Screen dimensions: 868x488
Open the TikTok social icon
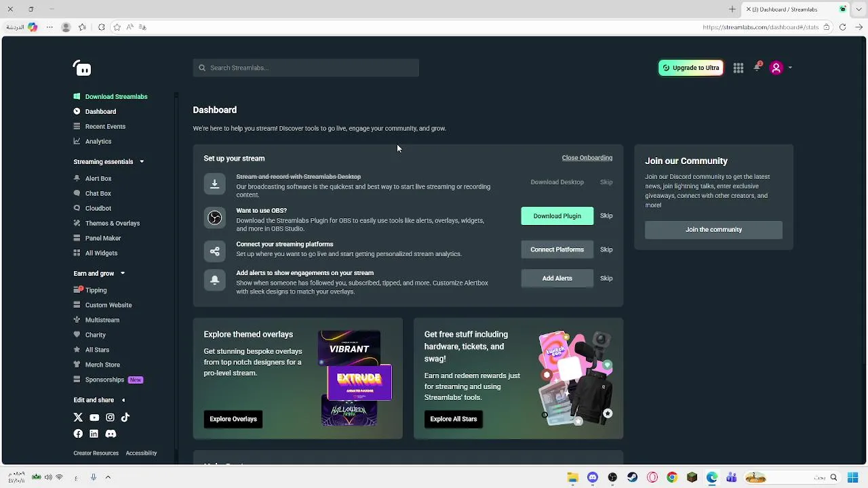tap(125, 418)
